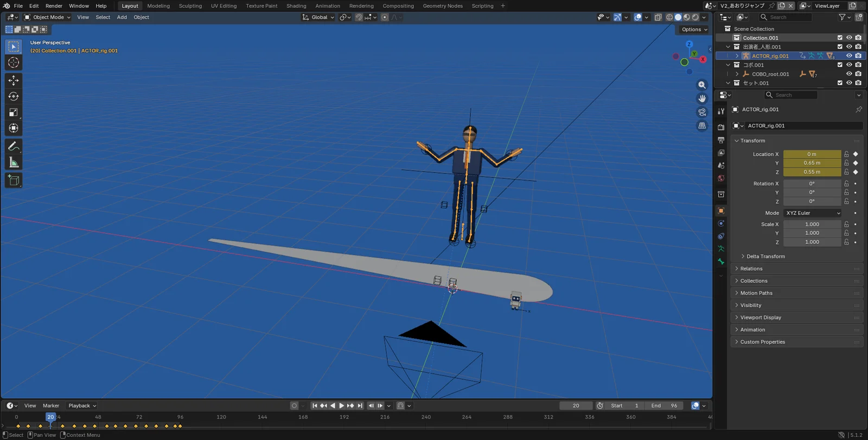Open Global transform orientation dropdown
The image size is (868, 440).
(318, 17)
